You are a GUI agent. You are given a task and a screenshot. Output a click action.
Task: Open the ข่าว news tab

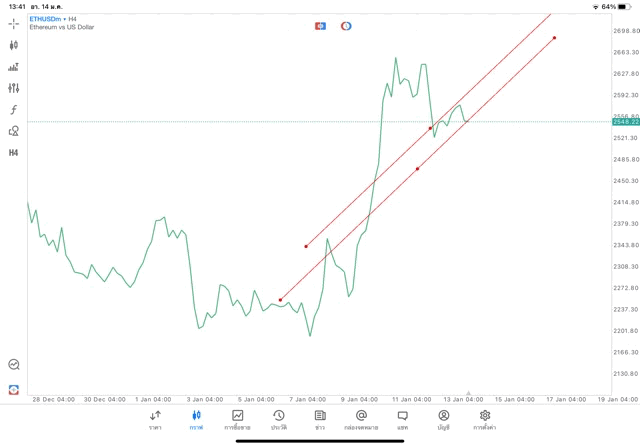[320, 419]
